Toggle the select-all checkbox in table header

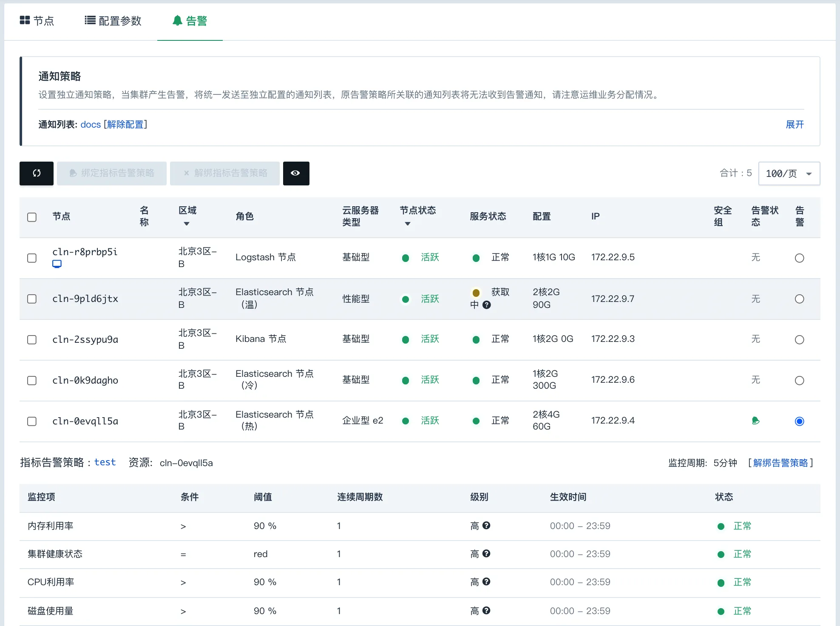[x=32, y=217]
